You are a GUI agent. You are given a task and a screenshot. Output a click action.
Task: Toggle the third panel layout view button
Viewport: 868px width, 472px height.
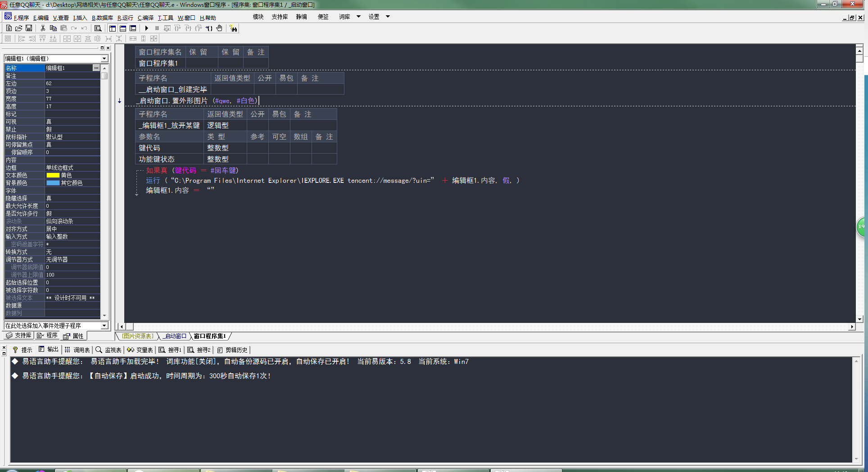click(133, 28)
